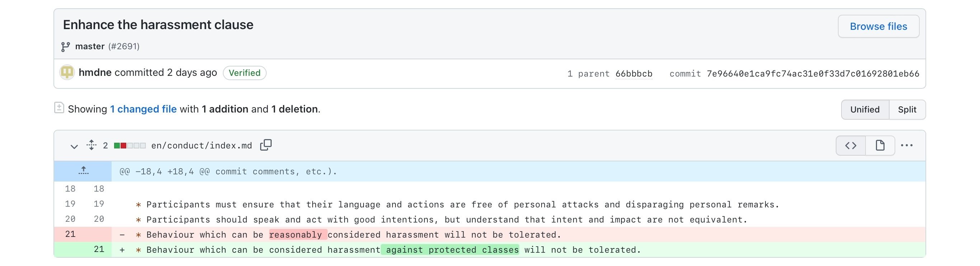Collapse the index.md file diff
Screen dimensions: 980x266
pos(74,146)
